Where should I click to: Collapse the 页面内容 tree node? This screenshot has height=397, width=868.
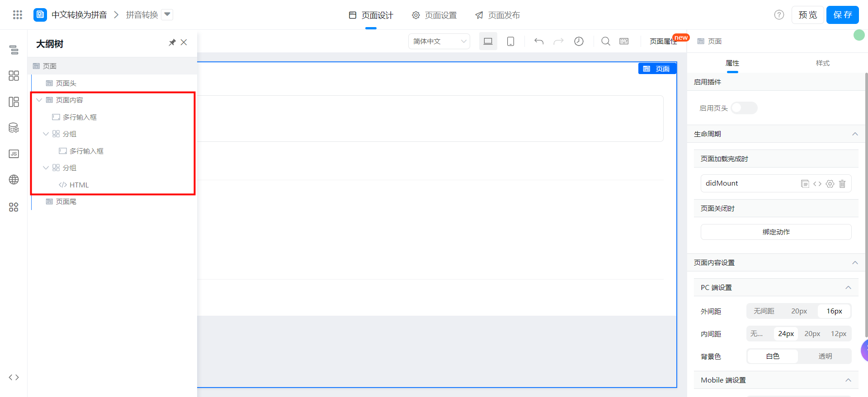pos(39,100)
